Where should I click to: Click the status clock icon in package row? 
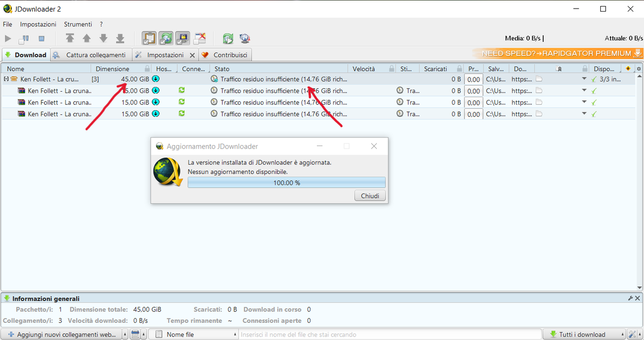[214, 79]
